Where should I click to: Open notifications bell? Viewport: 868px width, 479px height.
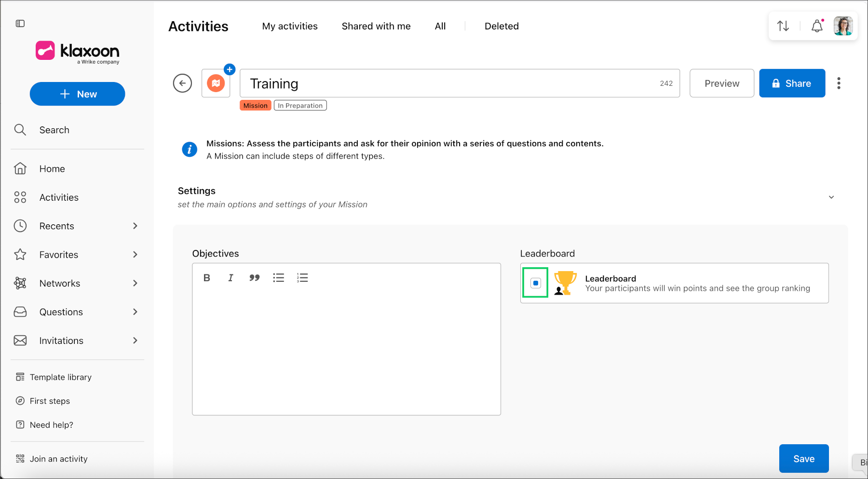[817, 26]
